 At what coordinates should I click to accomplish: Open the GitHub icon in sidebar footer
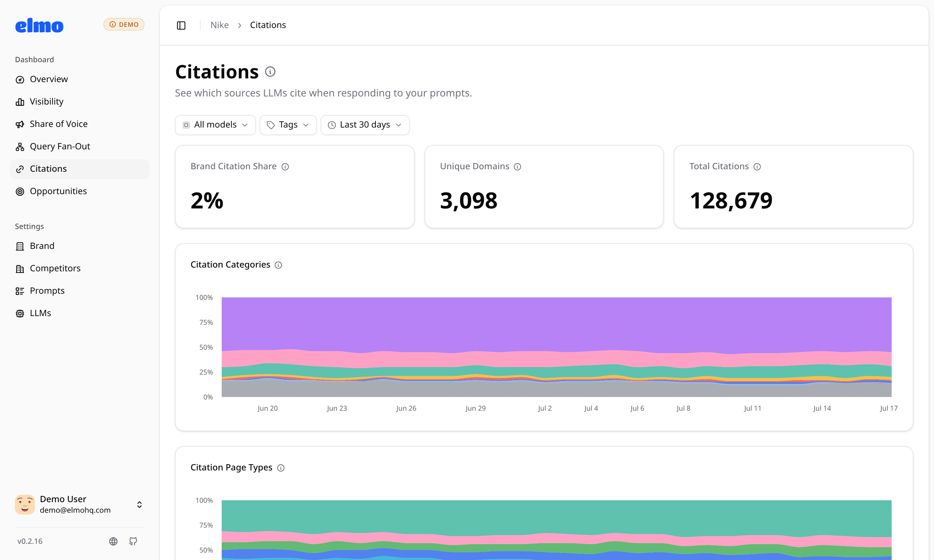coord(133,541)
